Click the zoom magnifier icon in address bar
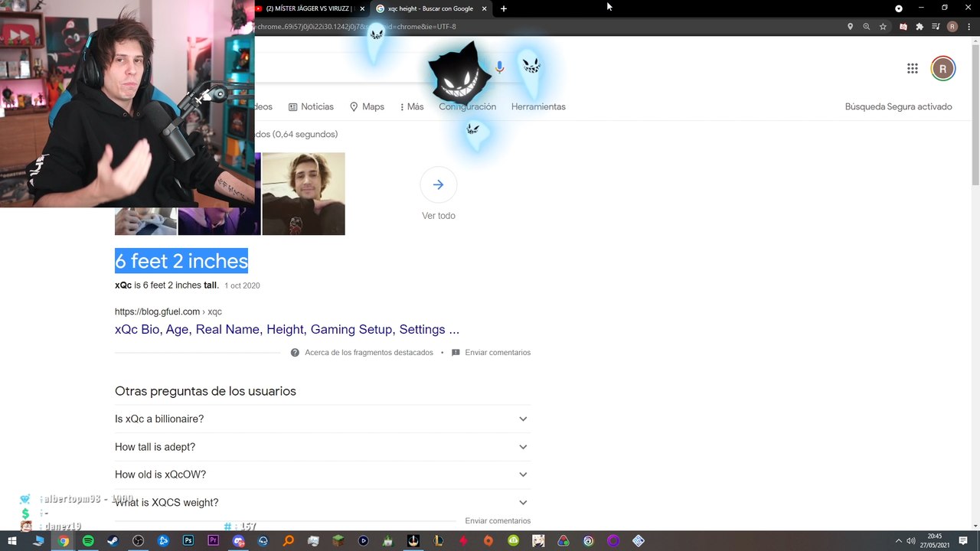 pos(867,27)
